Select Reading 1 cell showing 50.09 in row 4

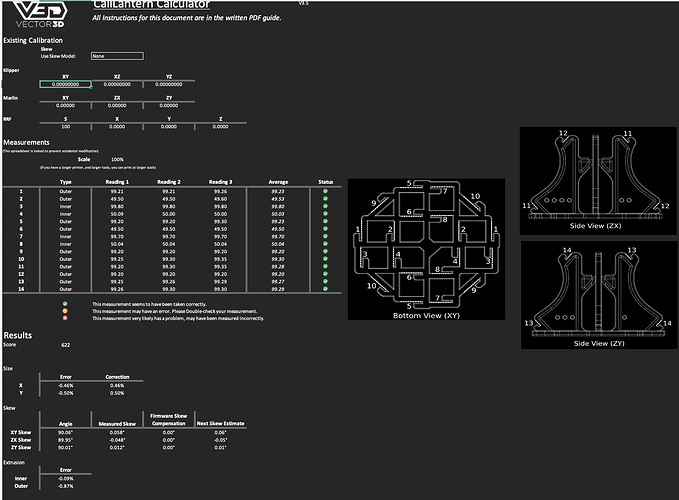pyautogui.click(x=117, y=214)
